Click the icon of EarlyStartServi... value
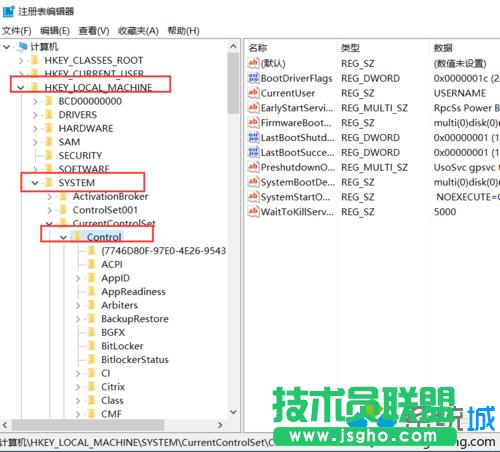Image resolution: width=500 pixels, height=452 pixels. (253, 108)
